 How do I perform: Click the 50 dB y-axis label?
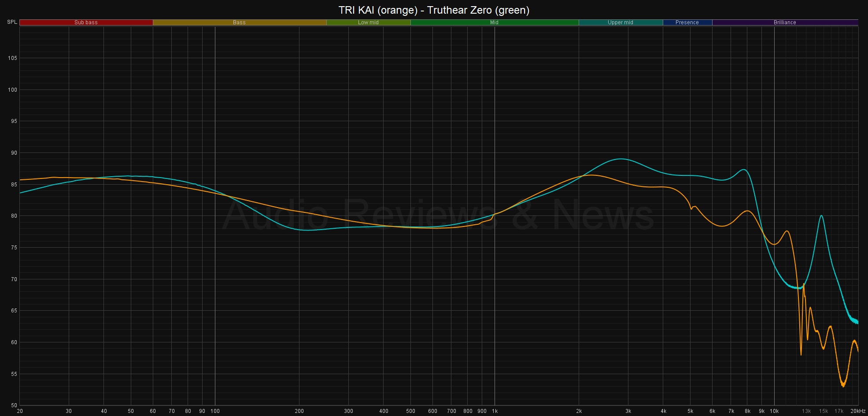13,405
